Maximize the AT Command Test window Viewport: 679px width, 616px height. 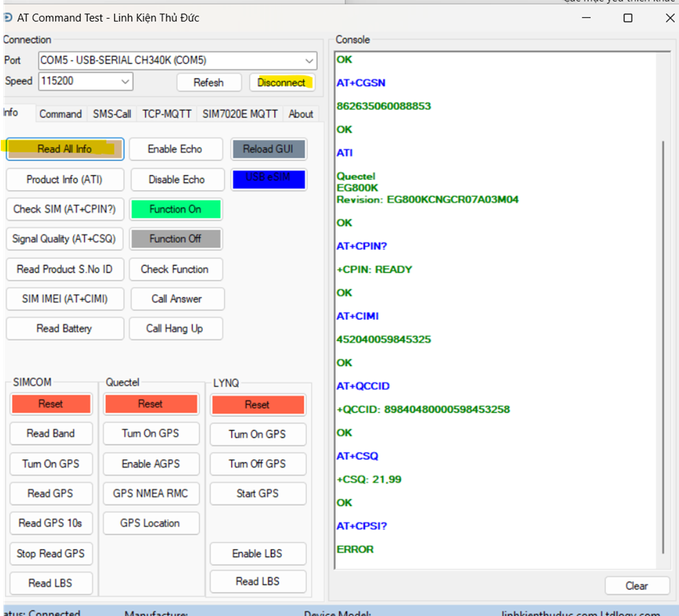(627, 18)
